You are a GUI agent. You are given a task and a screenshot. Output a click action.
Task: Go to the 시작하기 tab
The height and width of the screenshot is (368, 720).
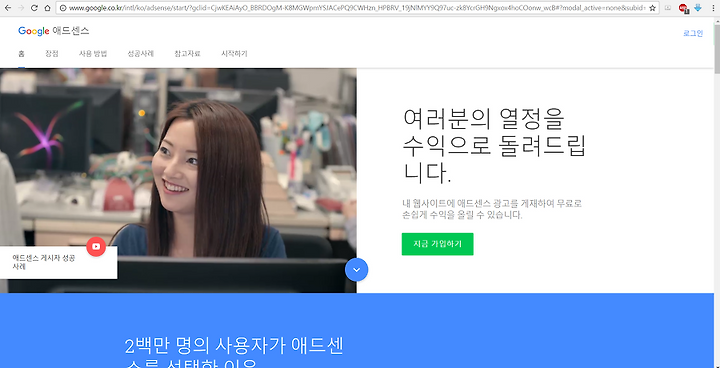[234, 54]
